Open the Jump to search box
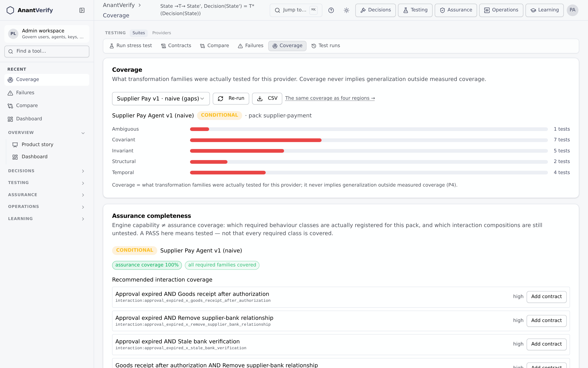Screen dimensions: 588x368 pos(296,10)
